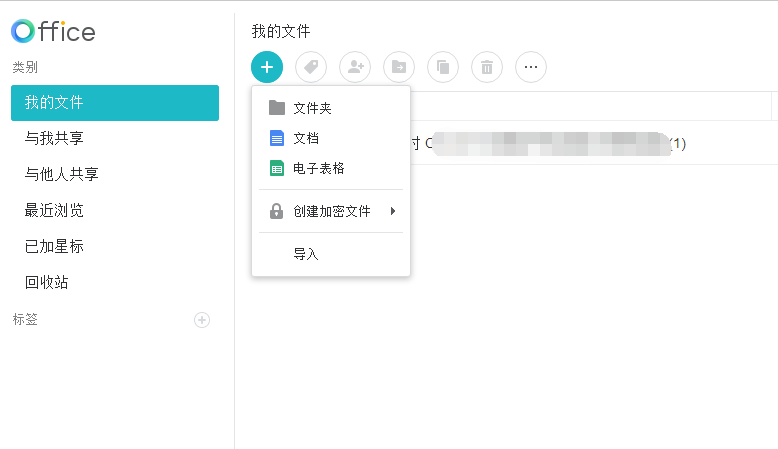Go to 与他人共享 category
Image resolution: width=778 pixels, height=449 pixels.
(61, 174)
